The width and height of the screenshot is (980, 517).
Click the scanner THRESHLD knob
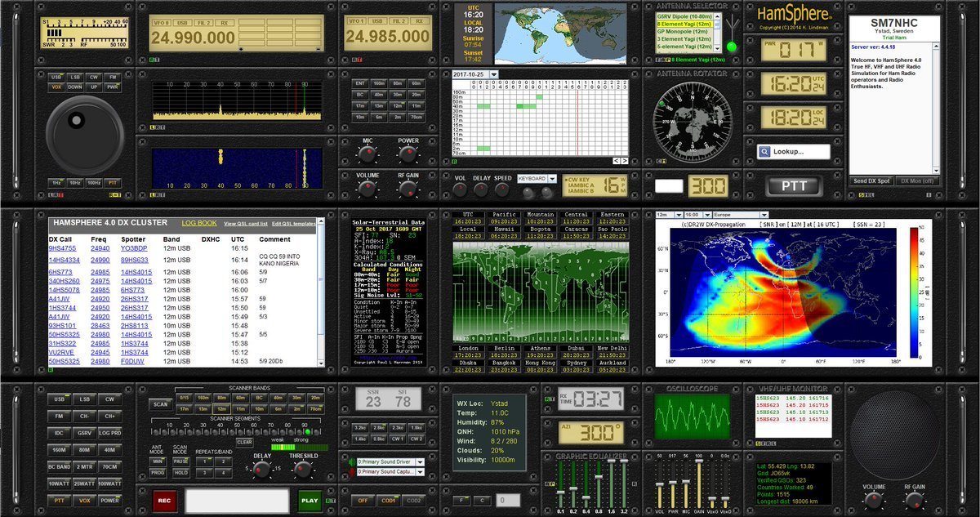303,470
